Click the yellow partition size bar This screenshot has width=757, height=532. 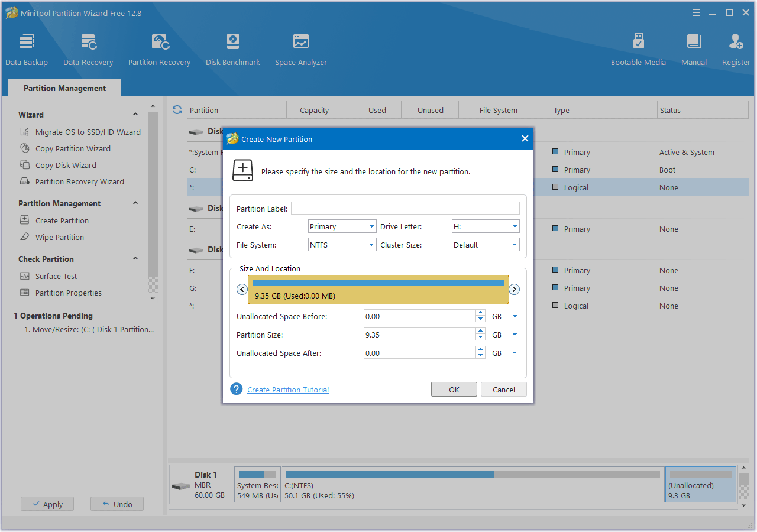pyautogui.click(x=378, y=290)
